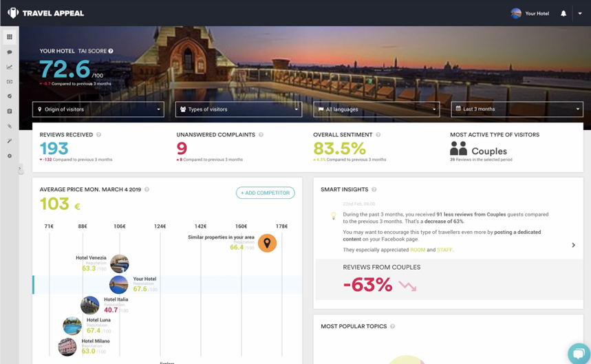Open the Types of visitors dropdown
The image size is (591, 364).
(239, 109)
